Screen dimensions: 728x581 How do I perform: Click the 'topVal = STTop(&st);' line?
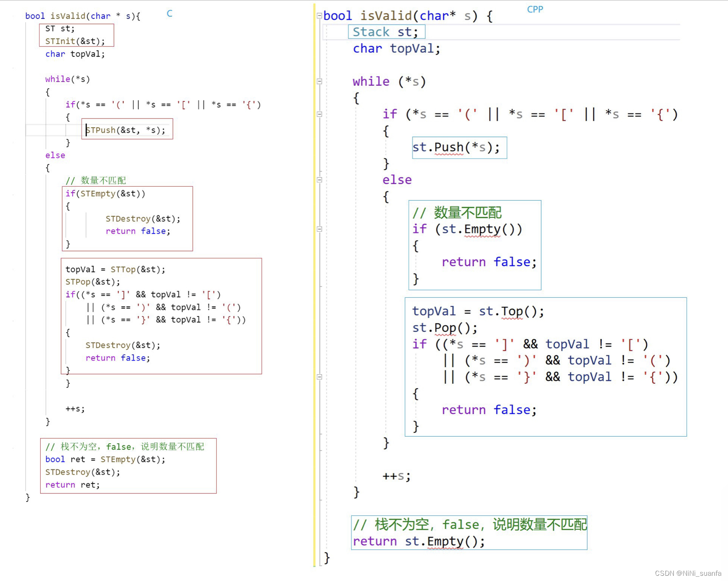pyautogui.click(x=115, y=269)
